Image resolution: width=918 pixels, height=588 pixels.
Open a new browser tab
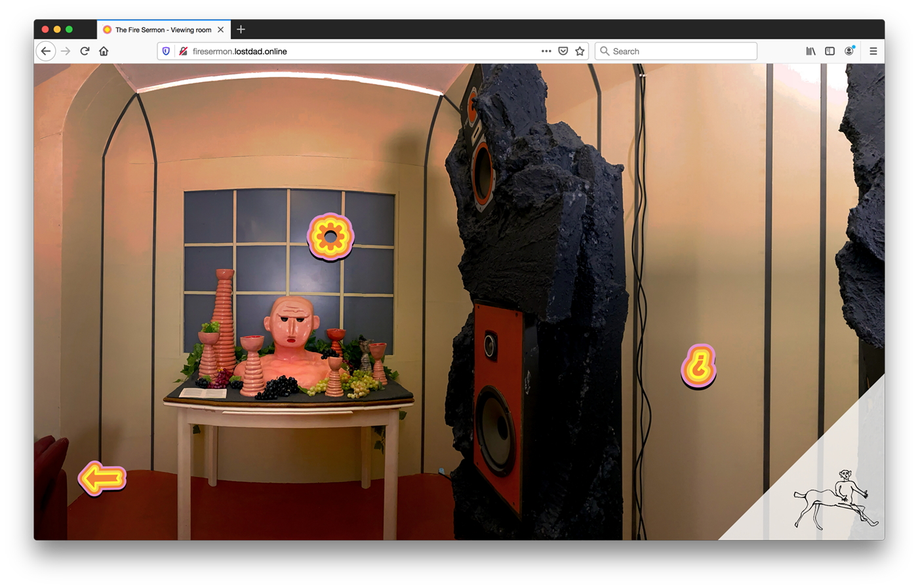(x=241, y=29)
